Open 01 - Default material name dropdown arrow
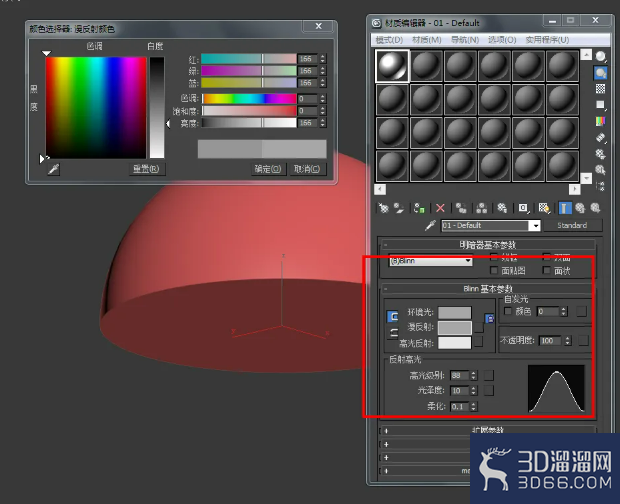This screenshot has height=504, width=620. 535,225
